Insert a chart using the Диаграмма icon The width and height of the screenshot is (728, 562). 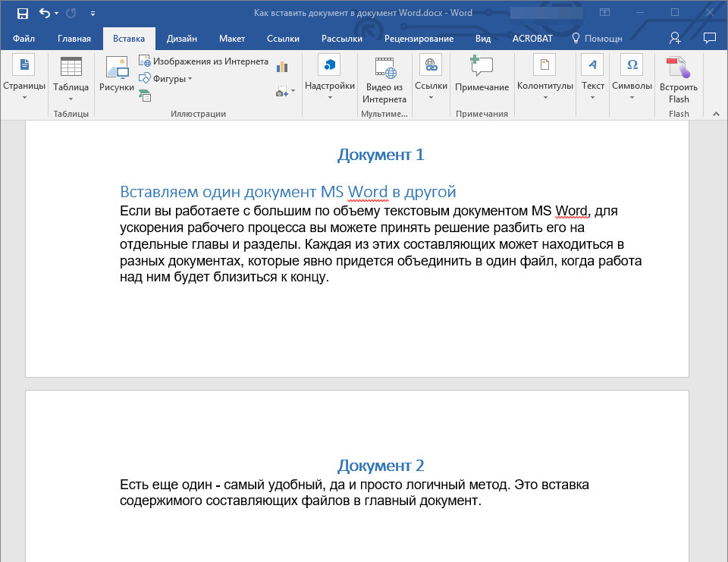(283, 67)
